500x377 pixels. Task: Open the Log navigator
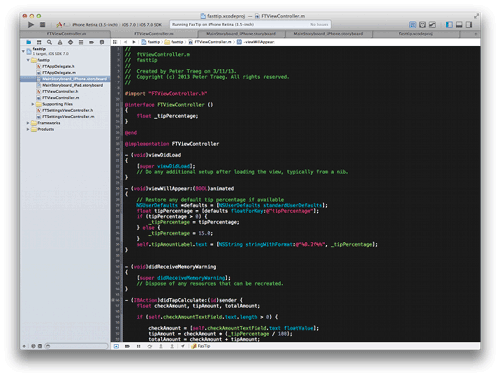(x=102, y=42)
